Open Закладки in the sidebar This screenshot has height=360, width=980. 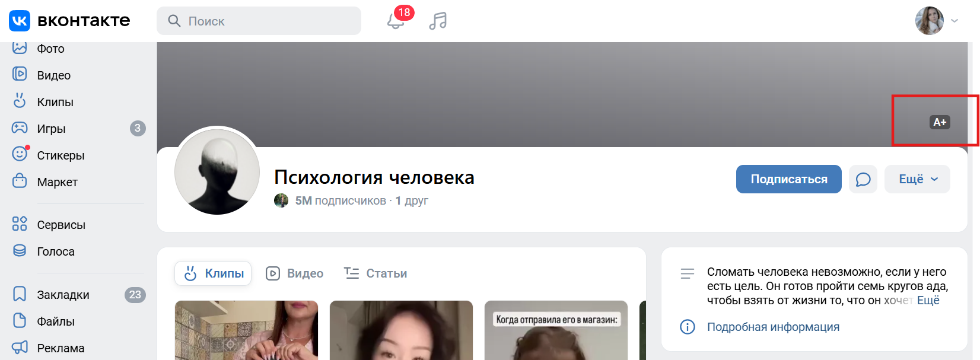pyautogui.click(x=63, y=295)
